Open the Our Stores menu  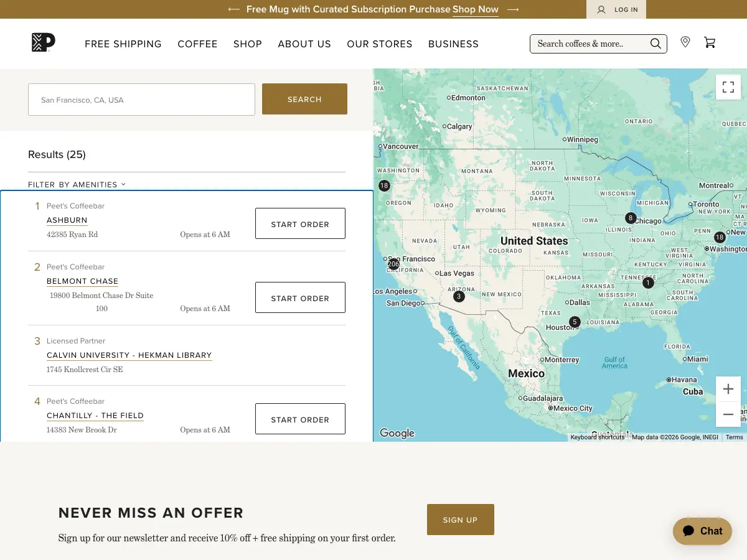[x=380, y=44]
